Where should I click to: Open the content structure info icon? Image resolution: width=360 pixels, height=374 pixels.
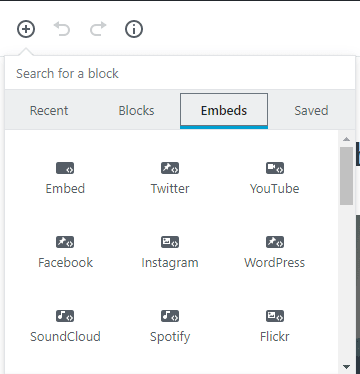click(134, 29)
